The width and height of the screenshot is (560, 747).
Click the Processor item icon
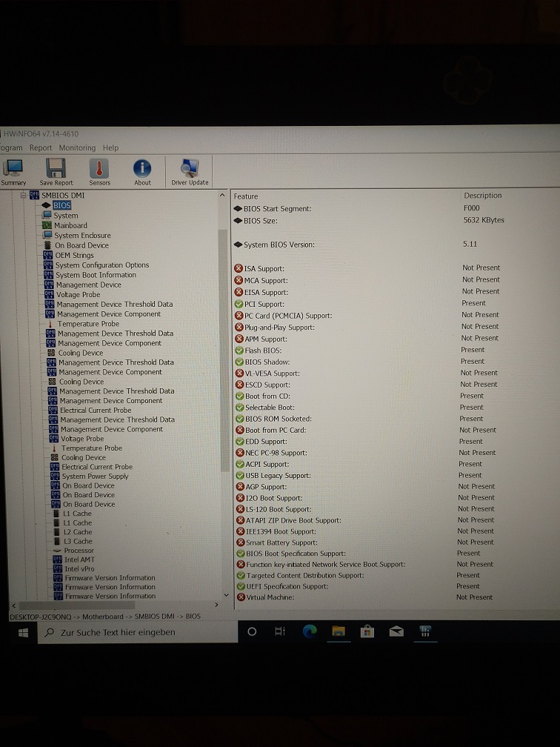coord(57,550)
